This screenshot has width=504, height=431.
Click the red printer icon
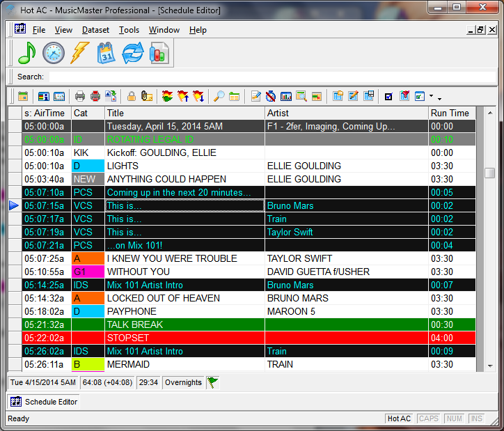point(95,96)
